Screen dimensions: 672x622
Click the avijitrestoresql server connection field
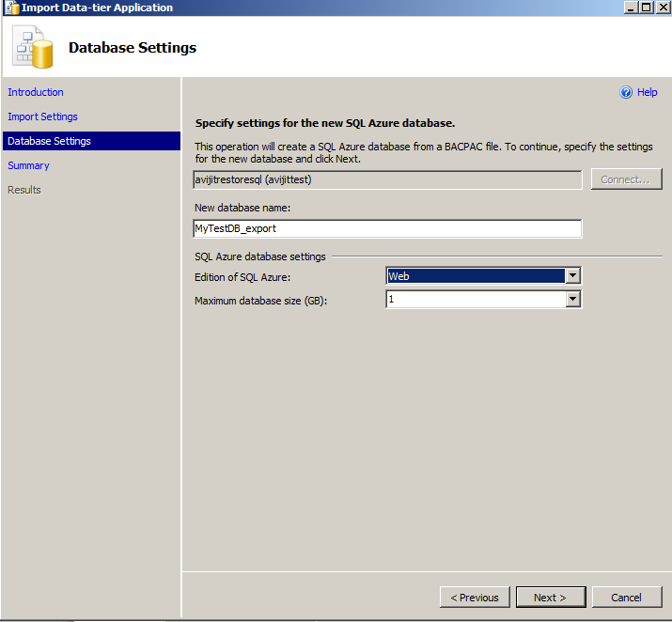(x=387, y=179)
